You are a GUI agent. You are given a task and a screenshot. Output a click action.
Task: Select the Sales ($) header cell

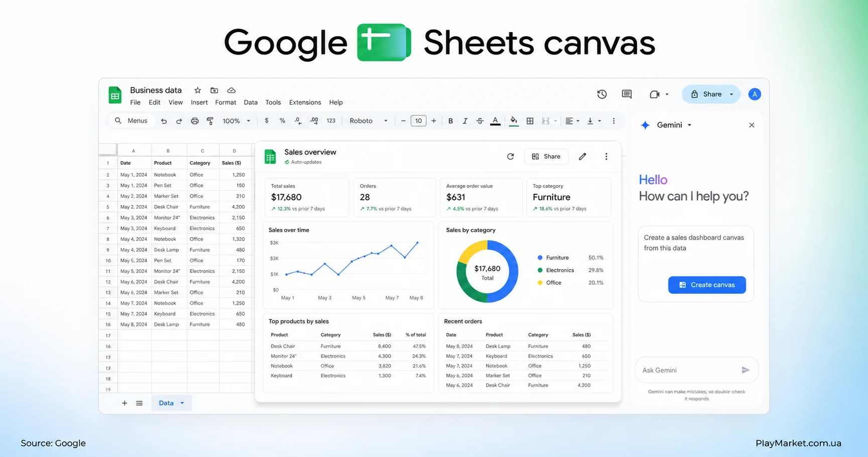pos(234,163)
